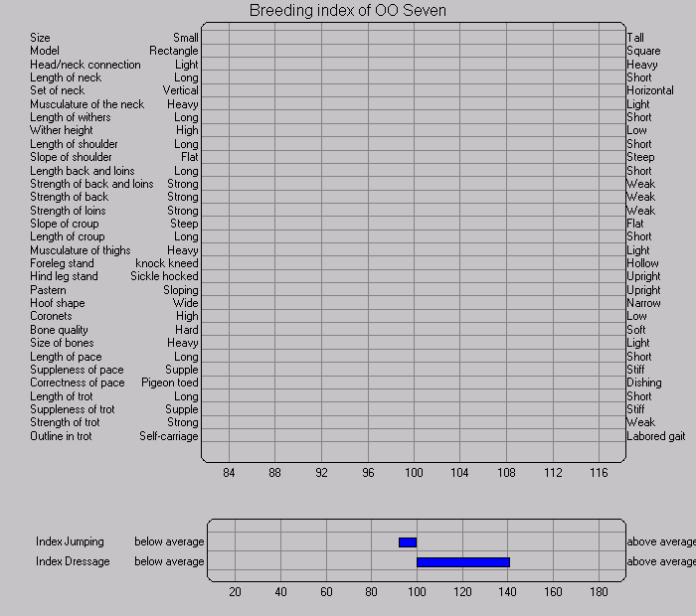The width and height of the screenshot is (696, 616).
Task: Select the 'Coronets' trait label
Action: click(x=51, y=316)
